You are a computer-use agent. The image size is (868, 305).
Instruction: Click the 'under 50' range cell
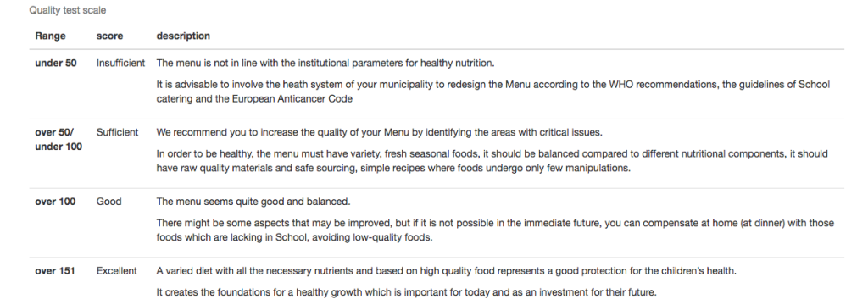coord(56,63)
